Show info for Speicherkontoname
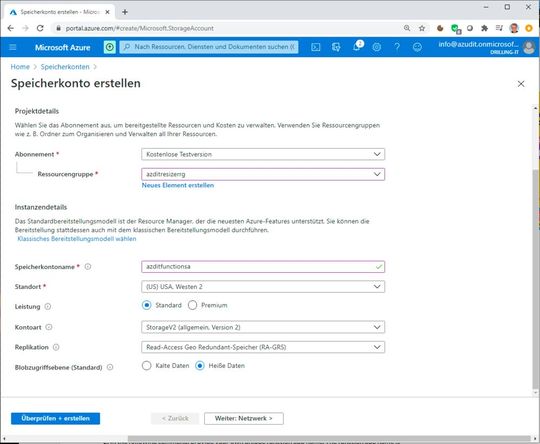Screen dimensions: 540x444 88,267
